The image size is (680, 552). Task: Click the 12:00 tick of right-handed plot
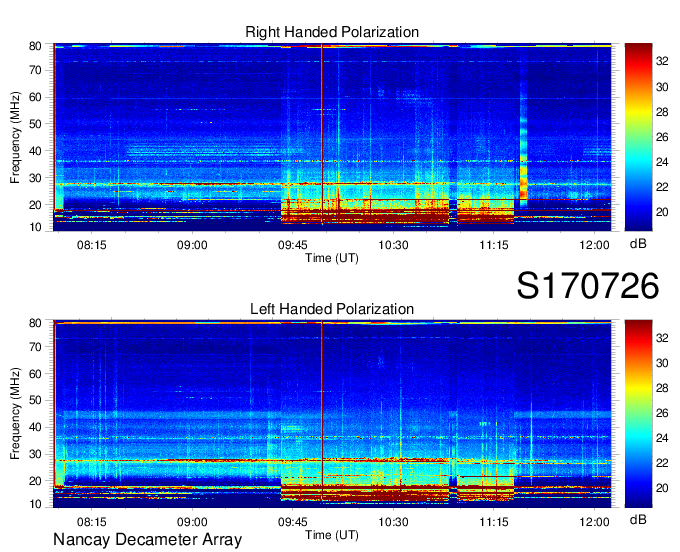point(595,245)
